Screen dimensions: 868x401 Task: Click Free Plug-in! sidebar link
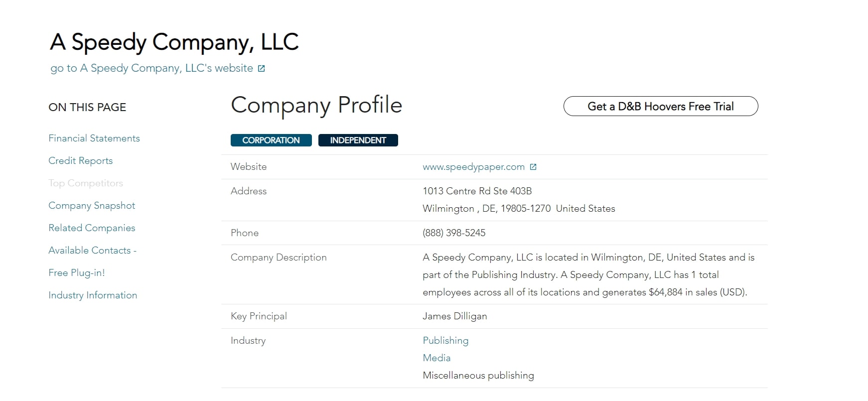77,273
